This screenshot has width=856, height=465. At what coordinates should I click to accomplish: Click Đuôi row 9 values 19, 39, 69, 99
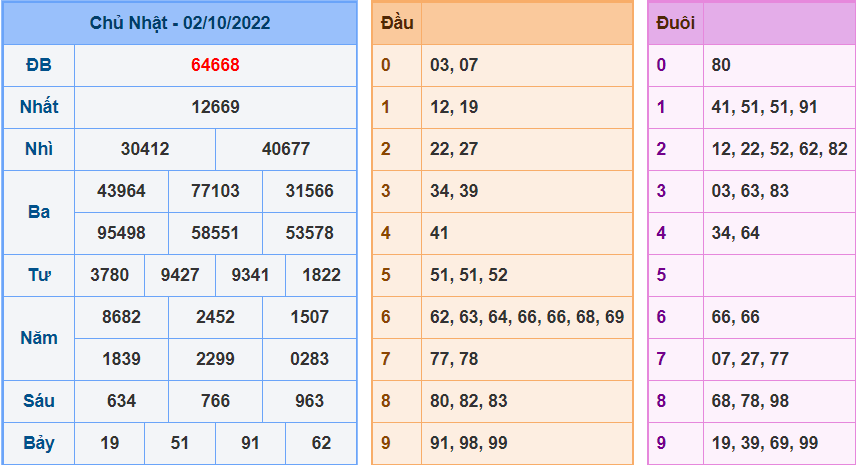tap(764, 443)
